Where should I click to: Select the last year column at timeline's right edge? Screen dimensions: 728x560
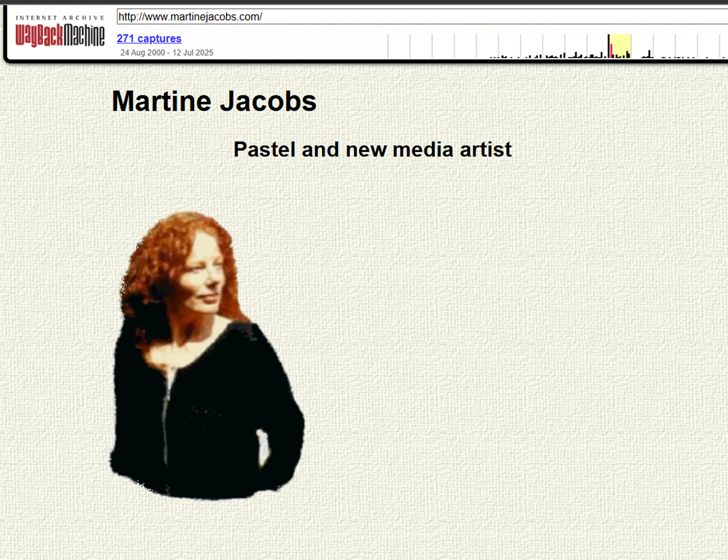click(x=724, y=46)
